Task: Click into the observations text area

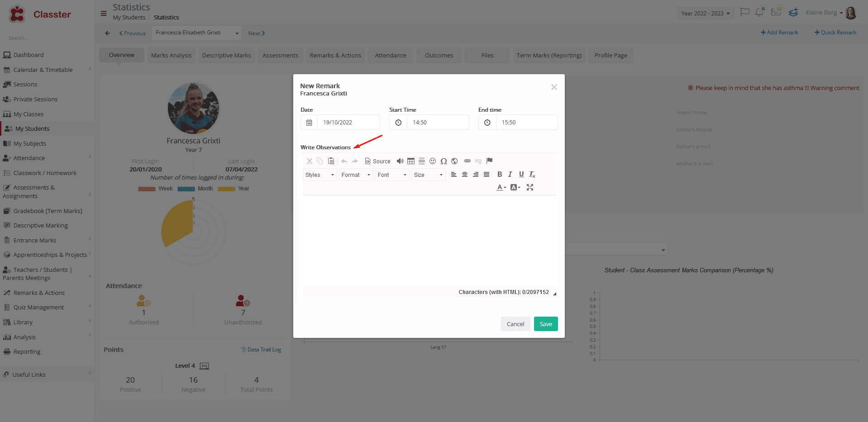Action: 429,241
